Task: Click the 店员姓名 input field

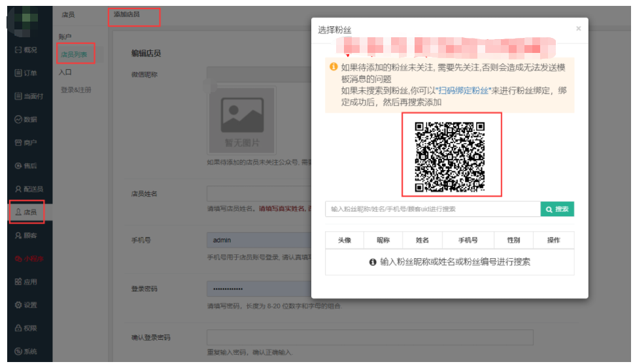Action: 259,193
